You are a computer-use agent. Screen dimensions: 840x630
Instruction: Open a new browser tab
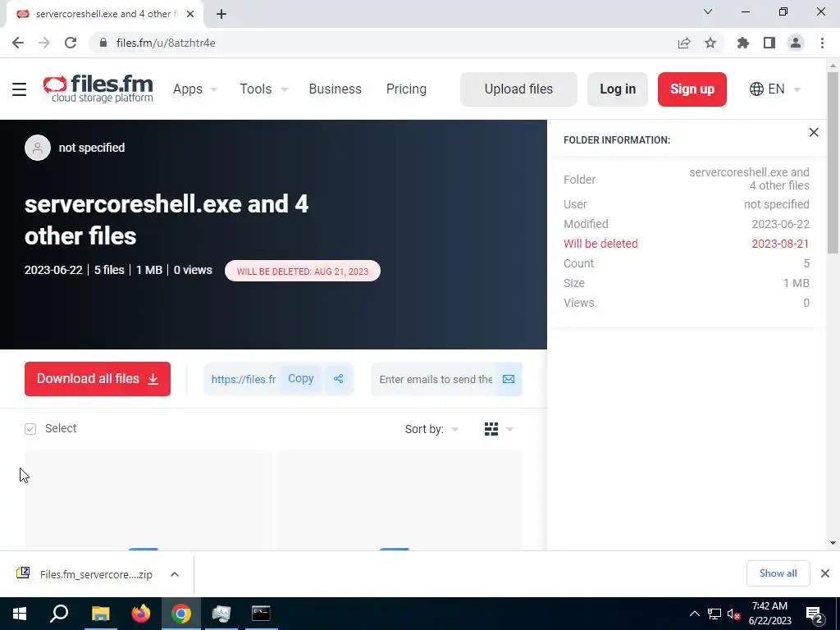(221, 14)
